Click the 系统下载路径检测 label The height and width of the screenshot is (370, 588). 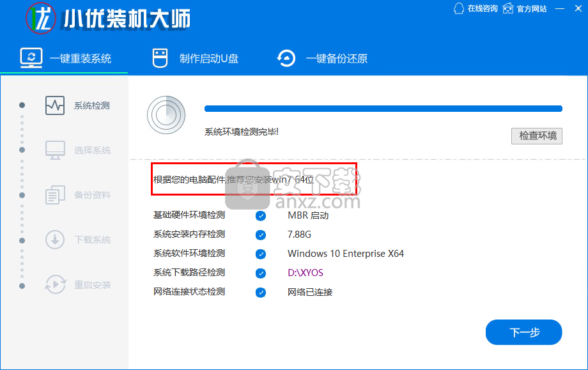coord(189,272)
